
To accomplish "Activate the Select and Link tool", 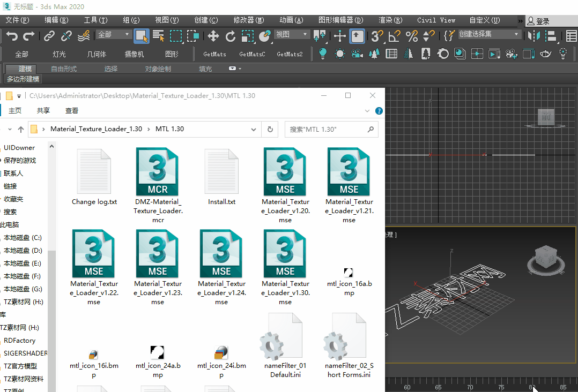I will click(x=49, y=36).
